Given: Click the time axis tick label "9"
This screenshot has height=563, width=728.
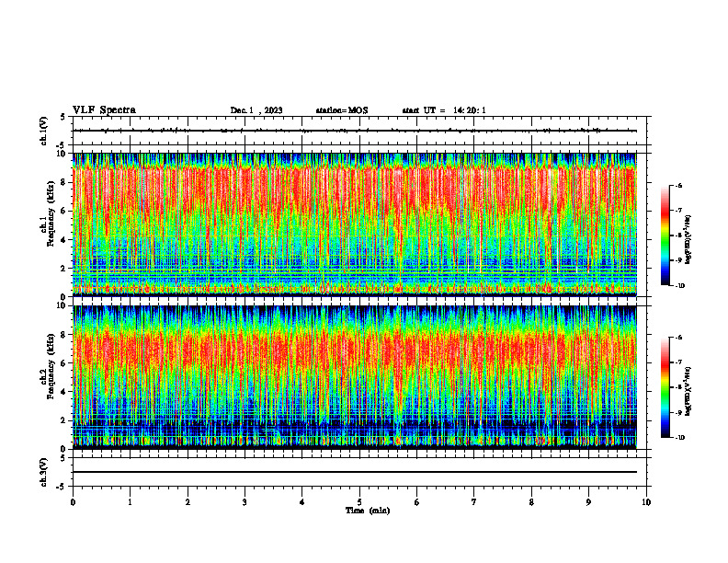Looking at the screenshot, I should (x=588, y=502).
